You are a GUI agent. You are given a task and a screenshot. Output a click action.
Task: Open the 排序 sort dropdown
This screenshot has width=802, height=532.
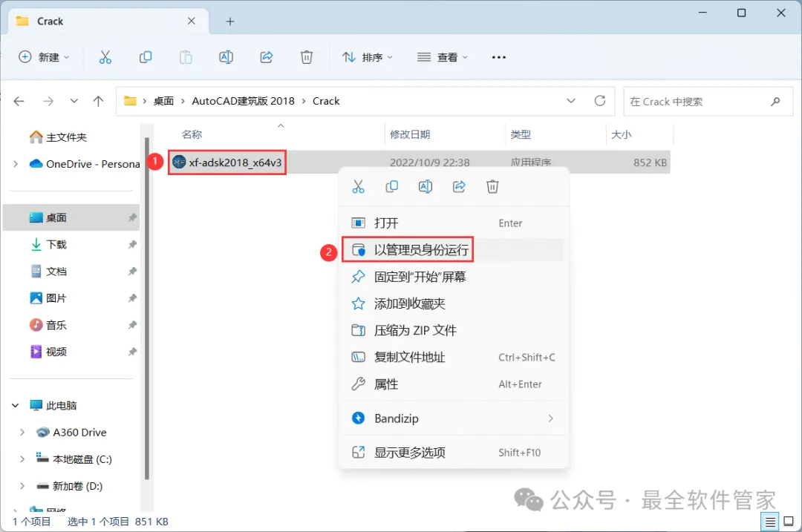(x=368, y=57)
